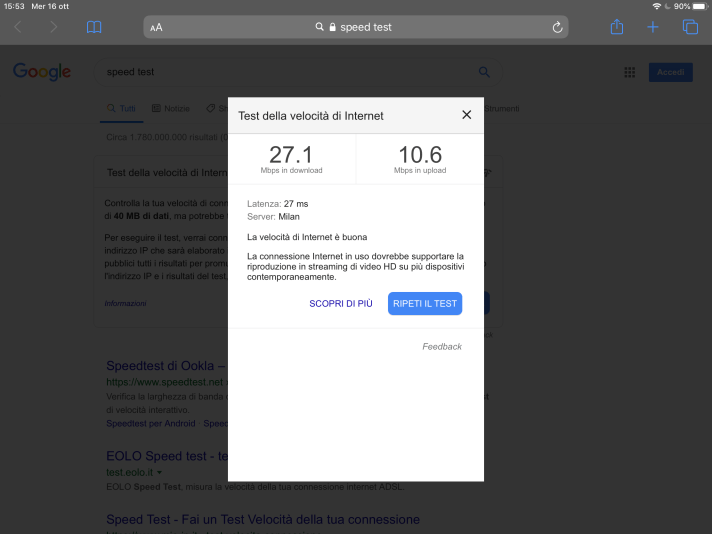This screenshot has height=534, width=712.
Task: Click the blue Accedi sign-in button
Action: pos(670,72)
